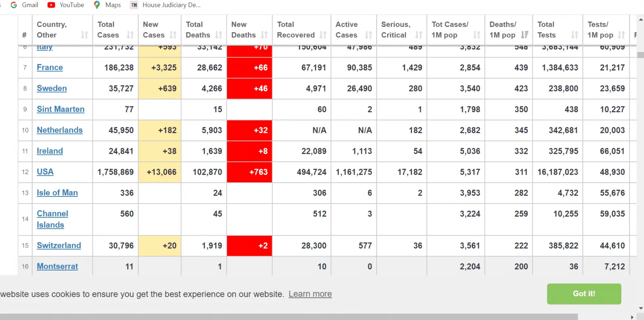Open the Gmail bookmark
The width and height of the screenshot is (644, 320).
point(25,5)
